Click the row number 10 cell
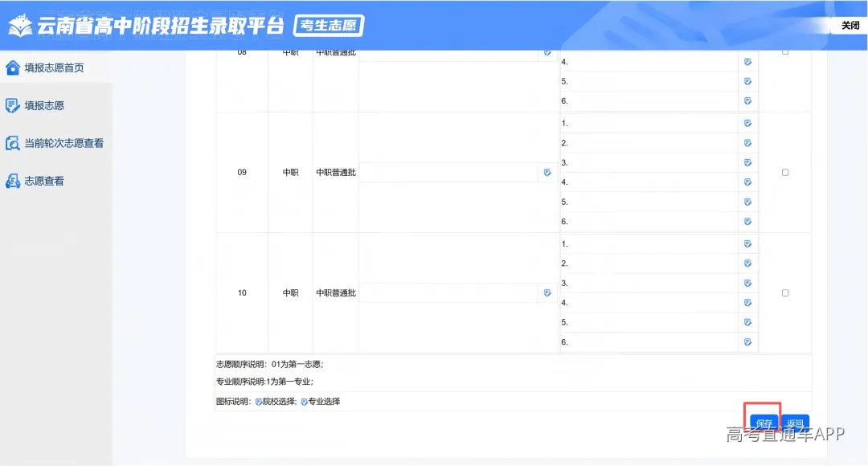 [242, 292]
